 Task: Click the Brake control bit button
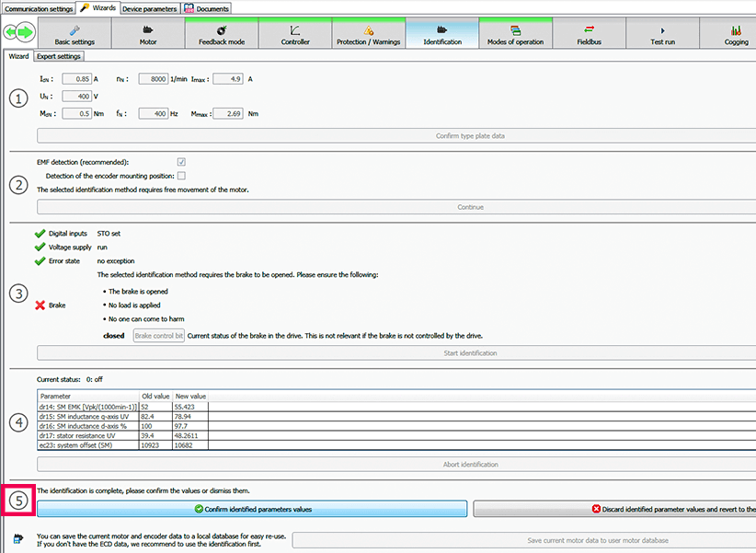tap(158, 336)
